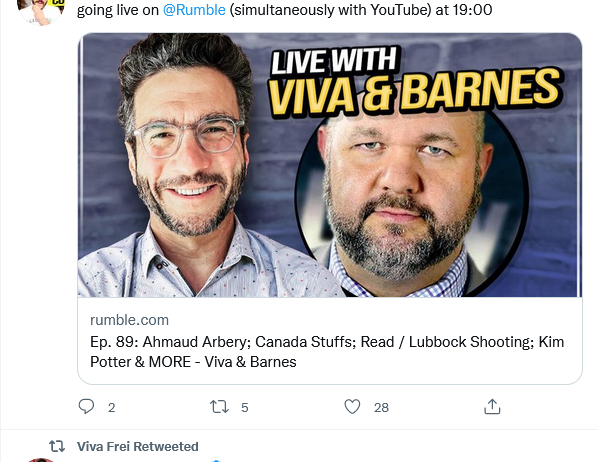The image size is (598, 462).
Task: Open the Viva Frei Retweeted label
Action: 138,446
